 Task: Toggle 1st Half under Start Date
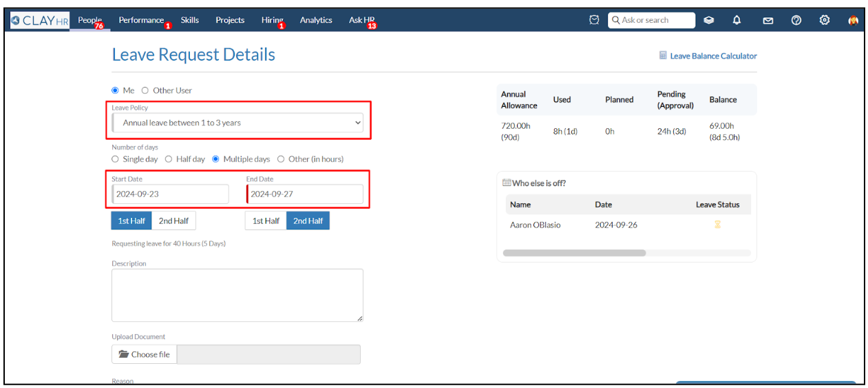tap(131, 221)
